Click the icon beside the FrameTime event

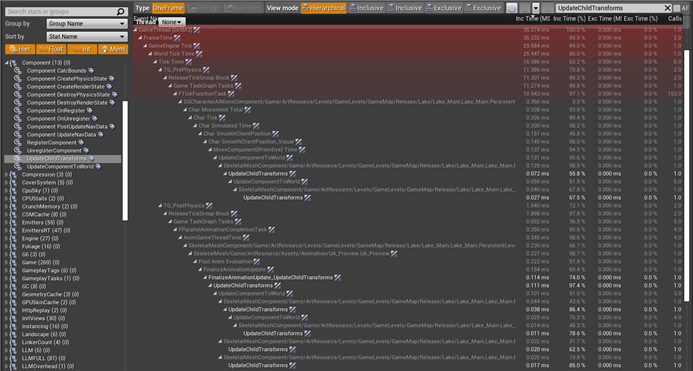tap(177, 38)
